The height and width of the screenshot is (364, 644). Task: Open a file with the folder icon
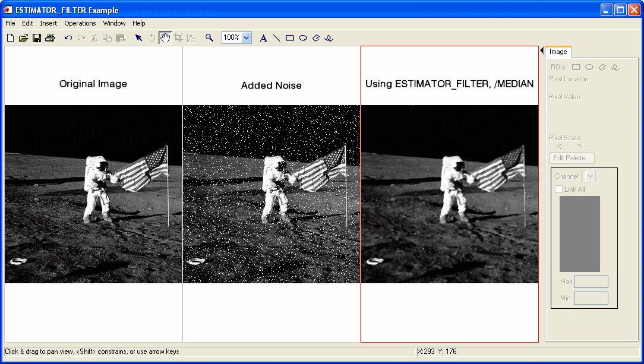tap(24, 38)
